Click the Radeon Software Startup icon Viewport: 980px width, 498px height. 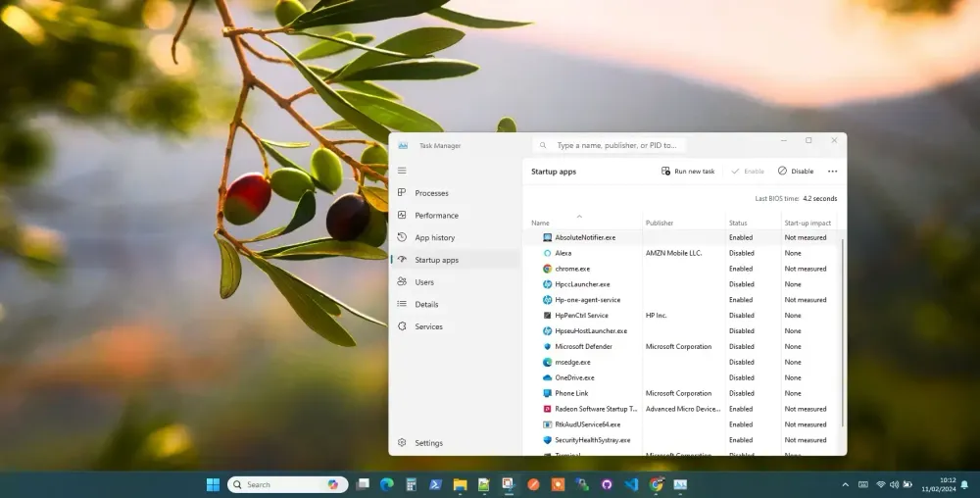pyautogui.click(x=548, y=409)
